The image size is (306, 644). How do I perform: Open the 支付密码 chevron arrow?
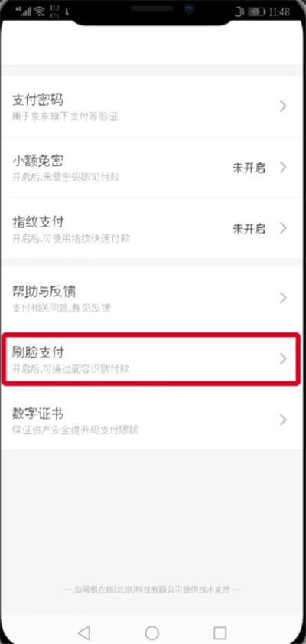[283, 106]
